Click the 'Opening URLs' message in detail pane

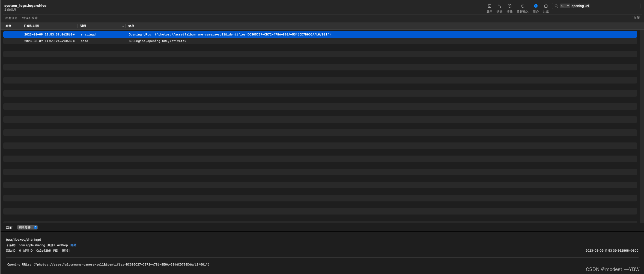[108, 264]
